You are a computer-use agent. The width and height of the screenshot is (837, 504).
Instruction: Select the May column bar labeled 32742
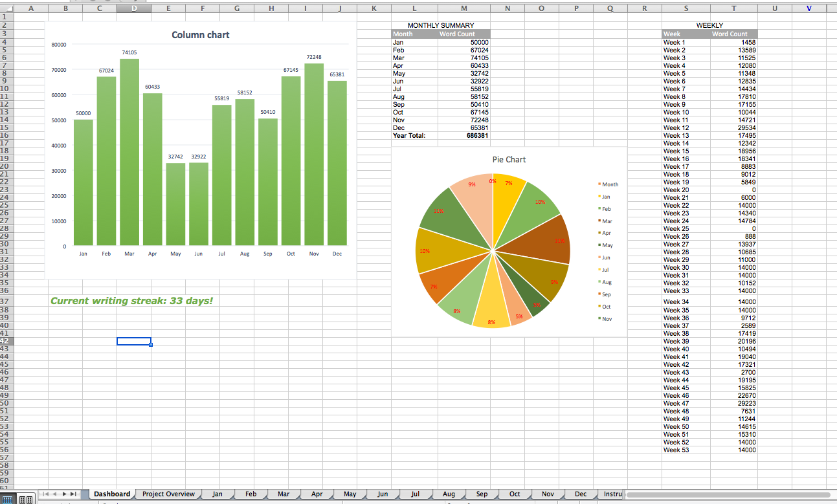(175, 204)
